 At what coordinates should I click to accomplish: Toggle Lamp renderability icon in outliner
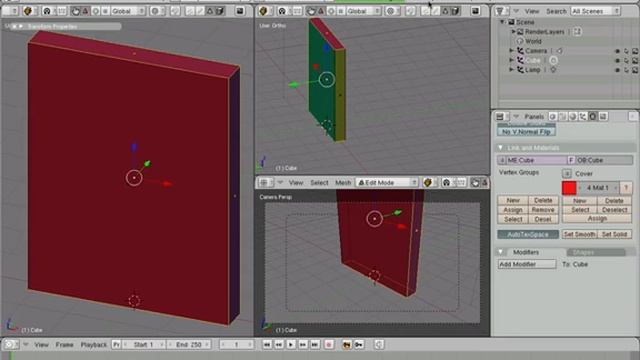[x=635, y=70]
